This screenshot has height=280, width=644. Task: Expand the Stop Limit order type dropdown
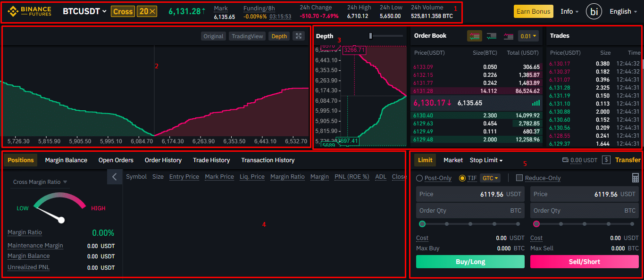tap(486, 160)
